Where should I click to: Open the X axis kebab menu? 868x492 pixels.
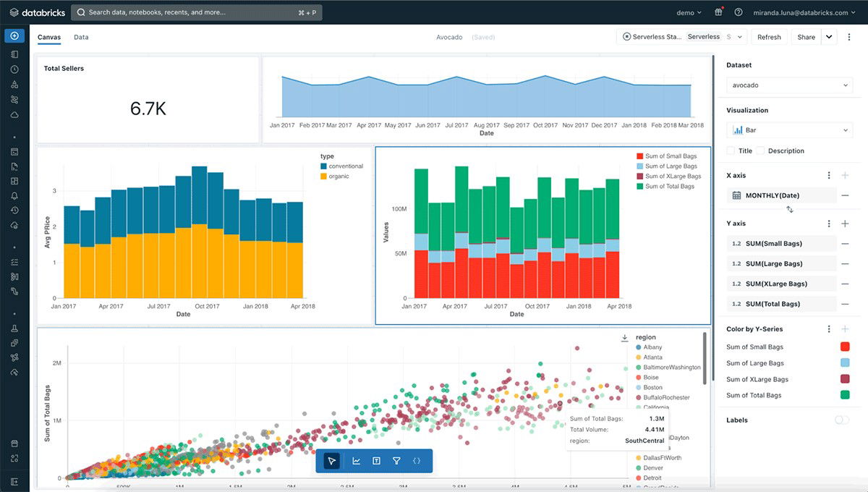(x=829, y=175)
